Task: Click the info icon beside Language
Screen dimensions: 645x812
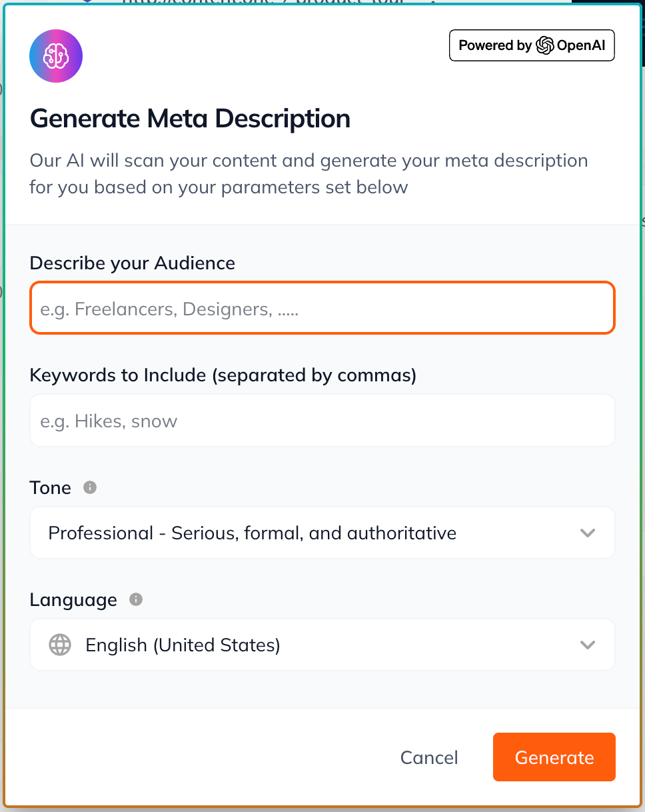Action: (136, 599)
